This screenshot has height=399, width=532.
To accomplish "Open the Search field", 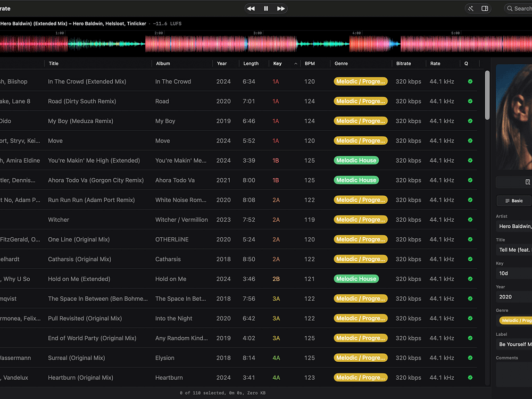I will [518, 9].
